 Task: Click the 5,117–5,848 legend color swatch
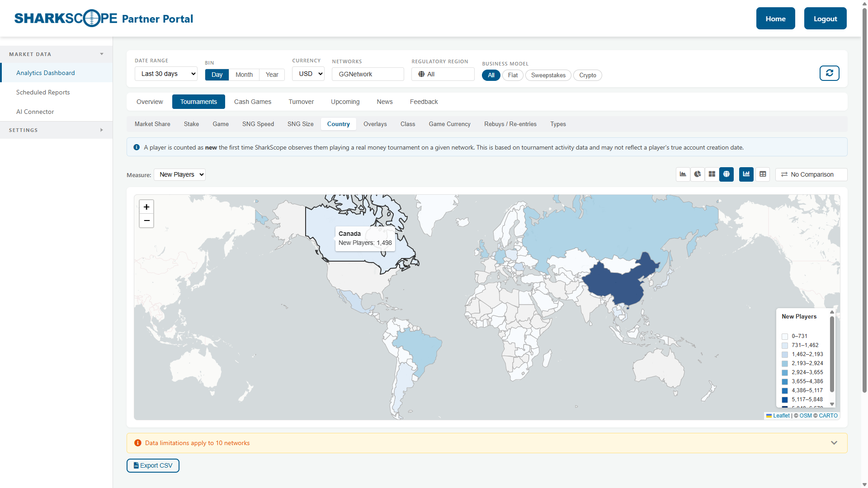pos(785,400)
